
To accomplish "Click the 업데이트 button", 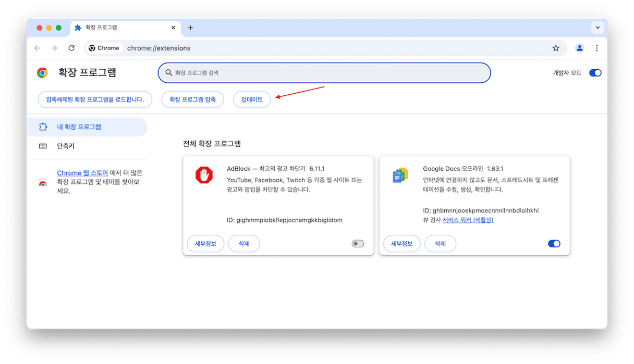I will (x=252, y=99).
